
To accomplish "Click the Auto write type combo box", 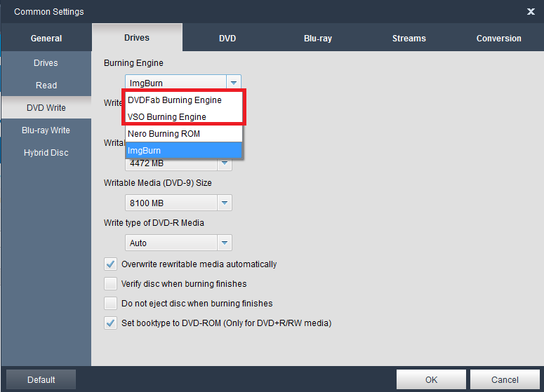I will coord(178,243).
